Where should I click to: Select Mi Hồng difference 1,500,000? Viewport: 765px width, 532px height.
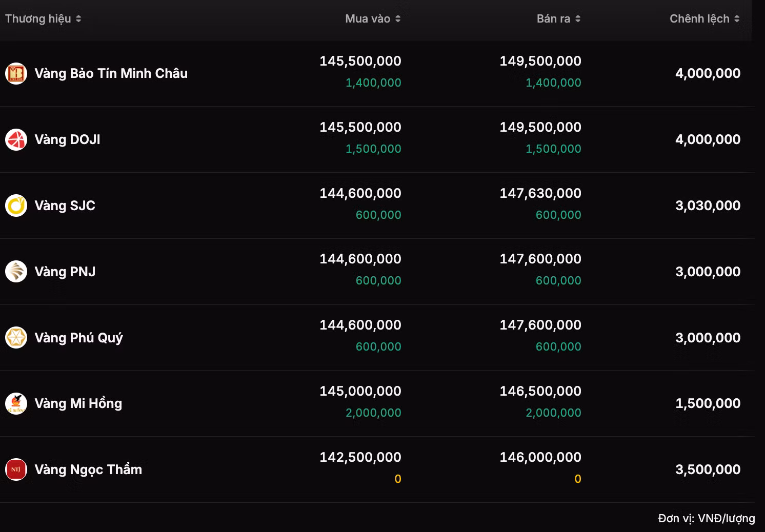[708, 403]
